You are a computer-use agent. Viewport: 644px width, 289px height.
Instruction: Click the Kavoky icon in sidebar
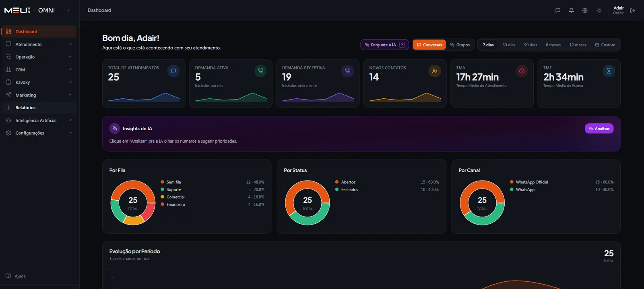click(x=8, y=82)
